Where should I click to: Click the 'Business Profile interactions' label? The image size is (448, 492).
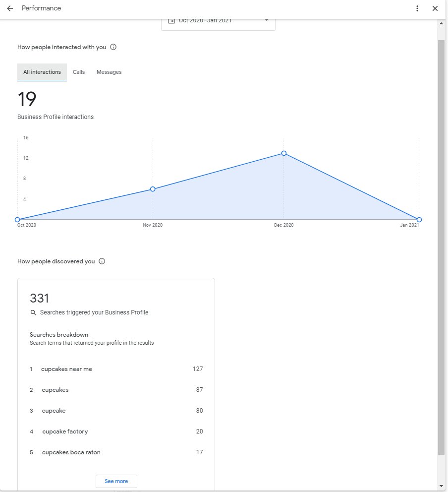click(x=56, y=117)
